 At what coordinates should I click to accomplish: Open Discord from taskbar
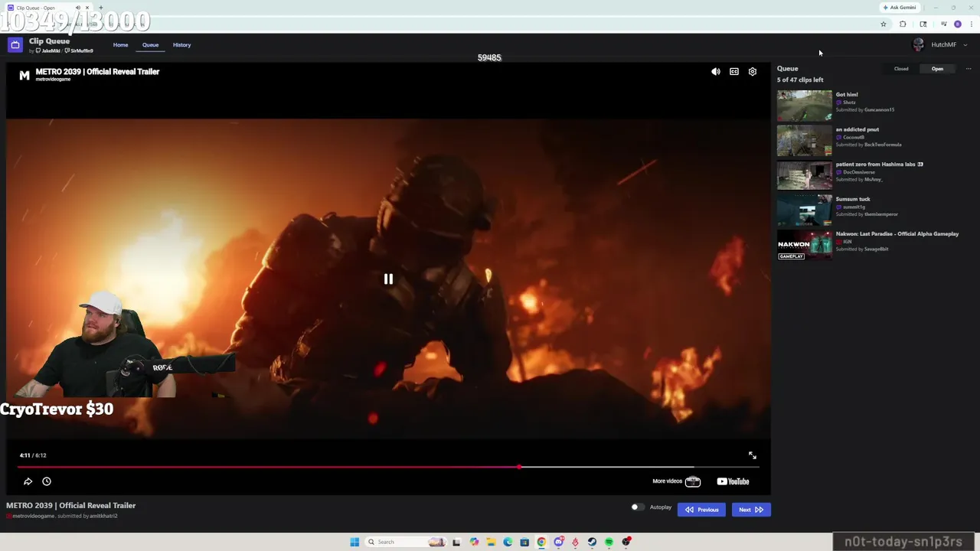tap(558, 542)
